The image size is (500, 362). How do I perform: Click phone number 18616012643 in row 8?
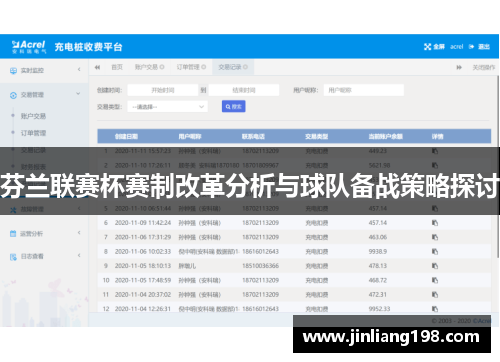[x=260, y=251]
